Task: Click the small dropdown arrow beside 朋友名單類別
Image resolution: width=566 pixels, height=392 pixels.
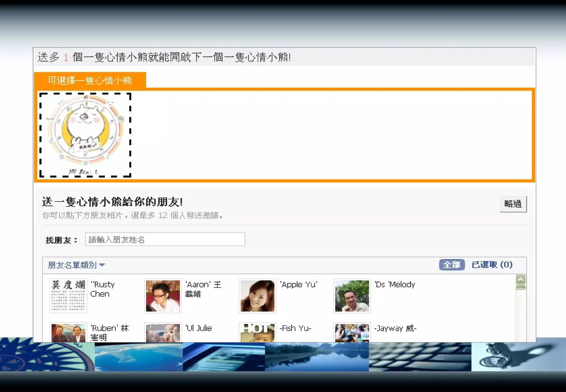Action: tap(102, 265)
